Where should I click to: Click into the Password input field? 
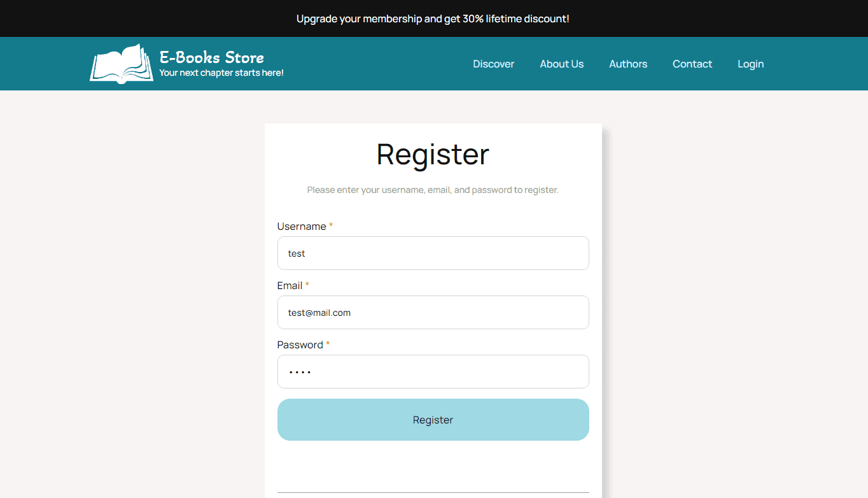(433, 372)
